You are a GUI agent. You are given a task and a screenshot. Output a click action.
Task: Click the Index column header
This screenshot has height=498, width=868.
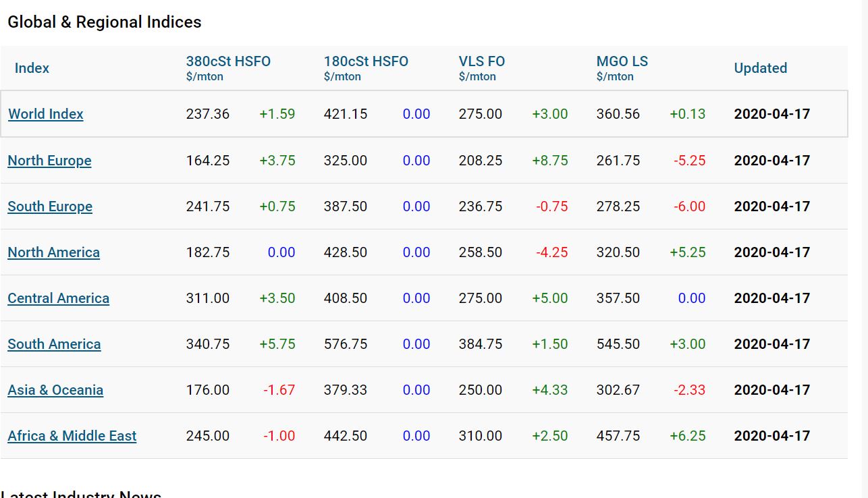(x=32, y=68)
